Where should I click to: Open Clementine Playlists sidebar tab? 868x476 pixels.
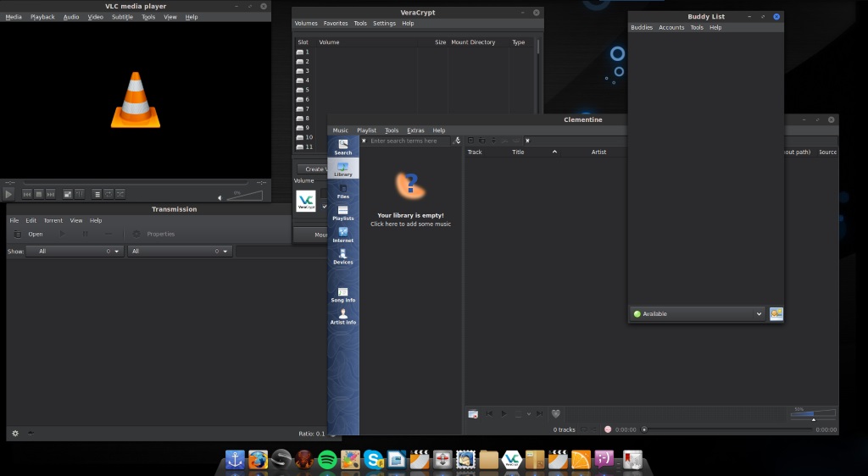coord(342,213)
